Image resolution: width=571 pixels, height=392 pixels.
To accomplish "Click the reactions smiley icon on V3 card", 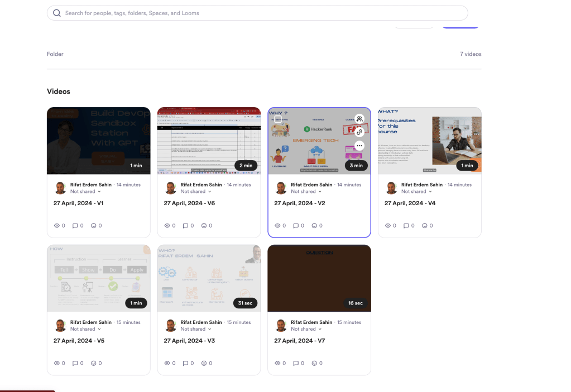I will click(x=204, y=363).
